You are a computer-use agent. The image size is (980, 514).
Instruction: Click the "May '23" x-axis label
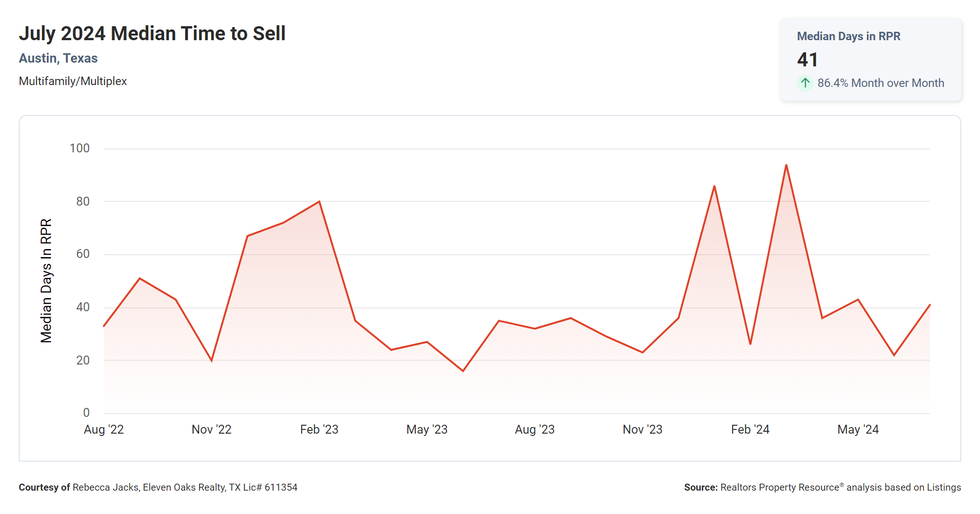pos(427,429)
